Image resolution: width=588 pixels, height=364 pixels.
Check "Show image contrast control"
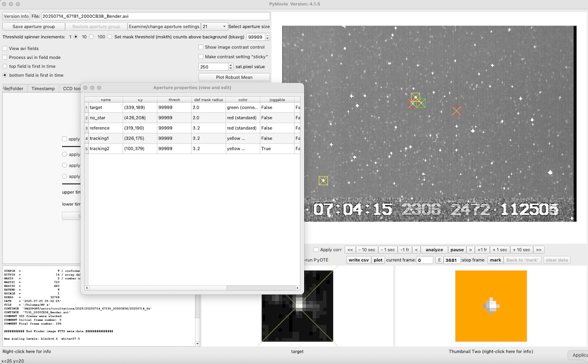201,47
